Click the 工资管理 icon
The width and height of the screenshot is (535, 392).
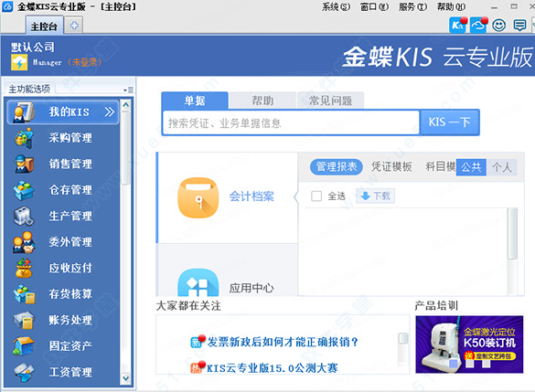[x=24, y=372]
